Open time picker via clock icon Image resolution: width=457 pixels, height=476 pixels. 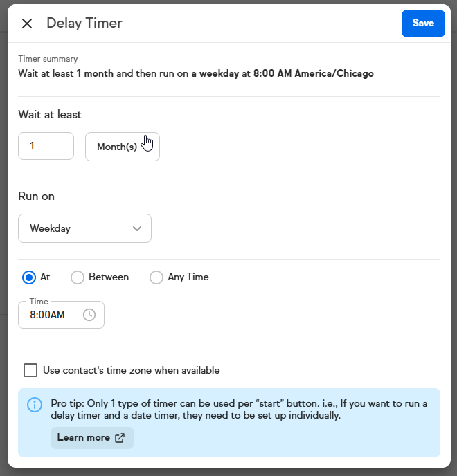click(x=89, y=315)
